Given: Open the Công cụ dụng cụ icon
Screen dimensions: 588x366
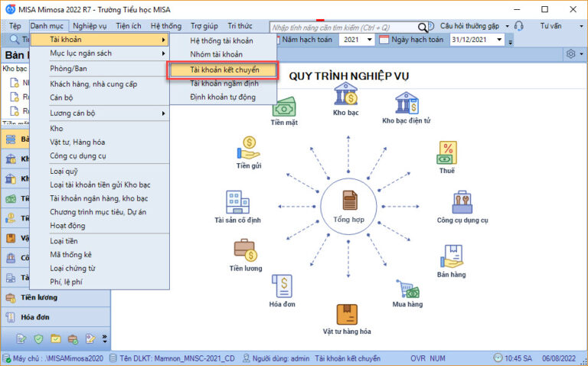Looking at the screenshot, I should coord(462,202).
